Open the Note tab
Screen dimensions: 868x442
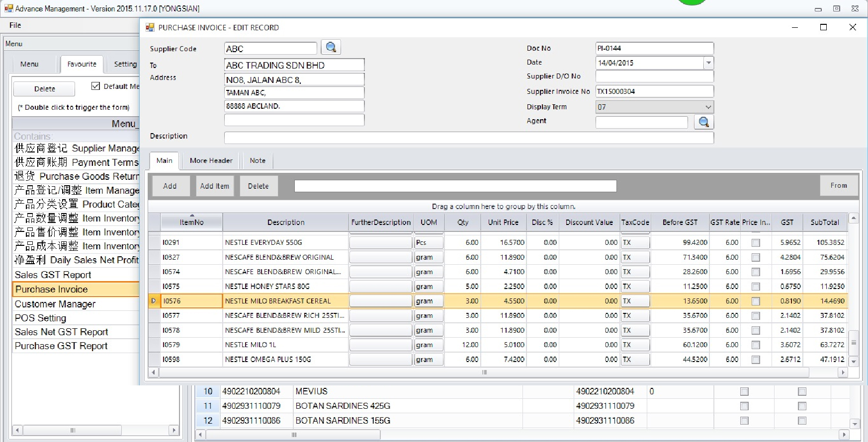click(x=258, y=160)
